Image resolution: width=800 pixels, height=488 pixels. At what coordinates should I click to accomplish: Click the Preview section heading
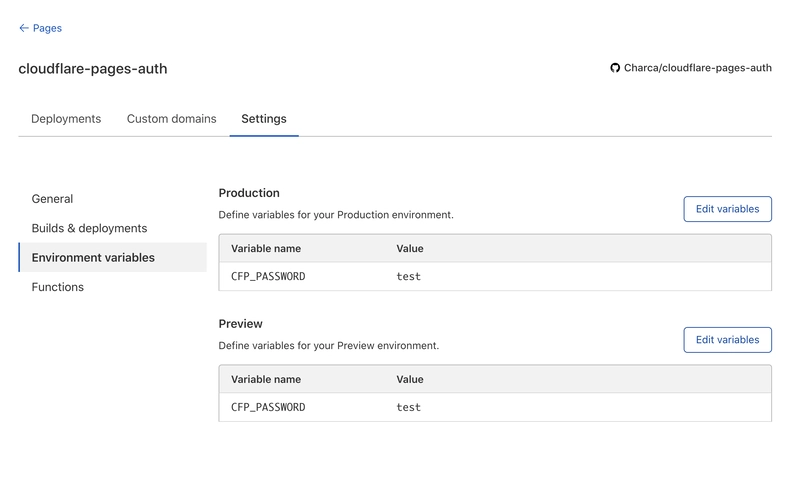(240, 324)
